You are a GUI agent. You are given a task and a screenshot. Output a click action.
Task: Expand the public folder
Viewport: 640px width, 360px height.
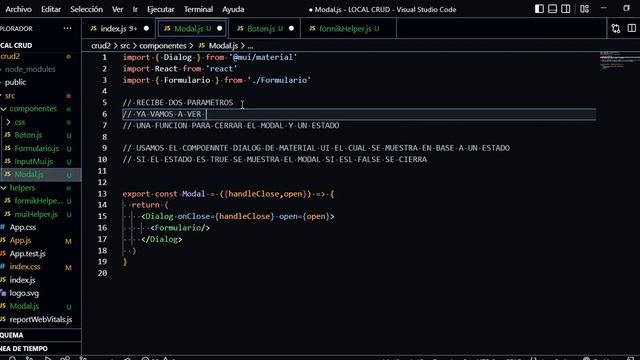(x=16, y=82)
